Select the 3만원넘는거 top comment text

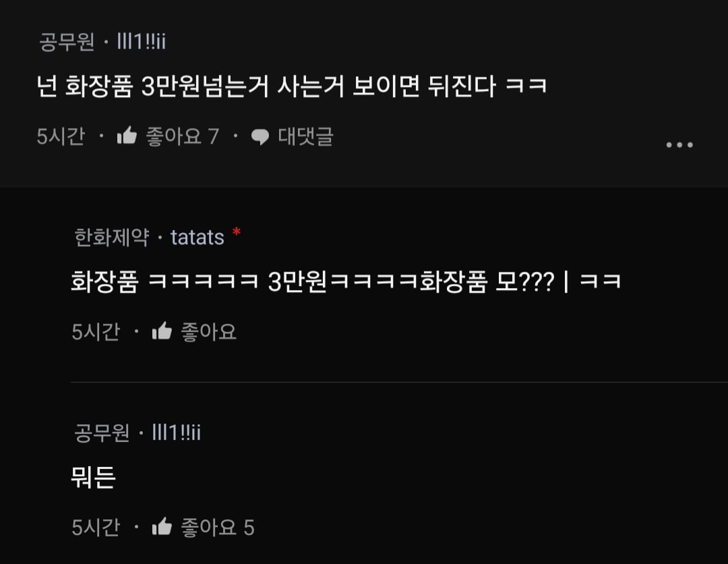[x=292, y=86]
